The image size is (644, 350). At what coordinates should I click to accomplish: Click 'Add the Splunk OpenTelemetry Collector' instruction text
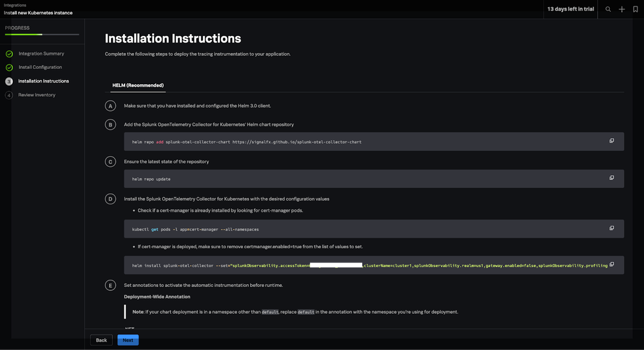[x=209, y=124]
